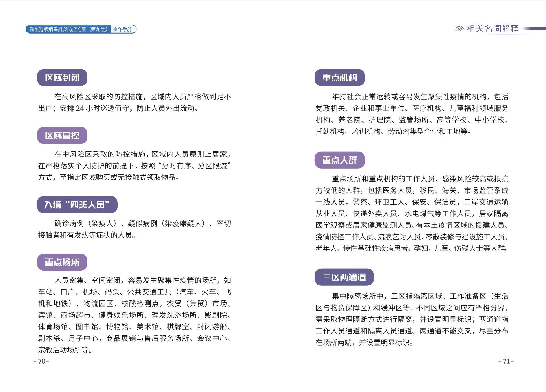Click the 重点机构 heading badge
The width and height of the screenshot is (546, 392).
[339, 77]
